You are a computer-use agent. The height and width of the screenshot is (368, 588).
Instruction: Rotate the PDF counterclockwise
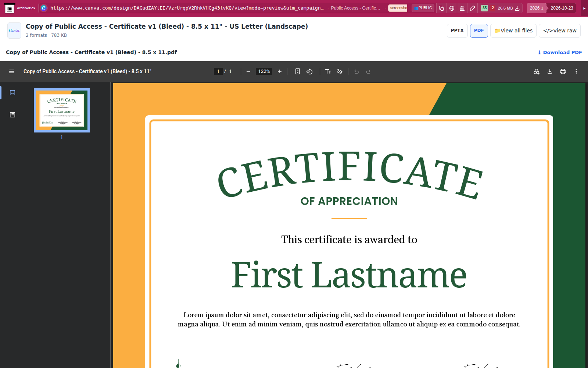coord(309,71)
